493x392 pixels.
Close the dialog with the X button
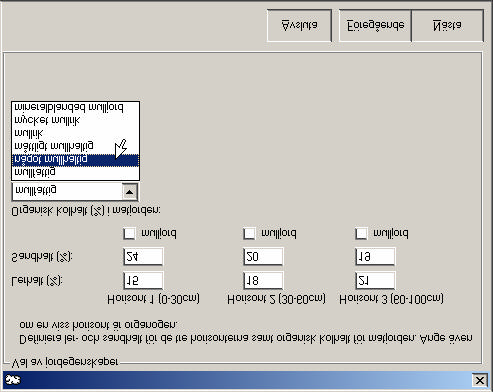(479, 380)
